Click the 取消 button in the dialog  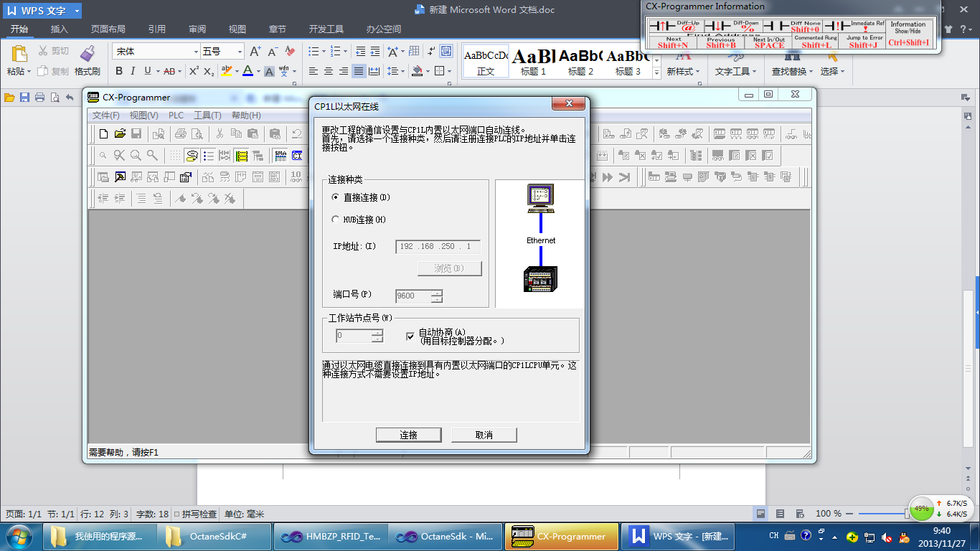coord(484,435)
